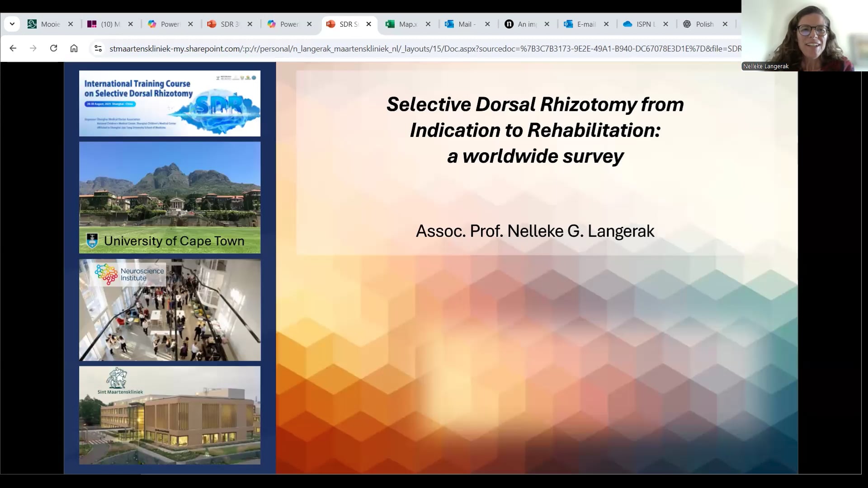
Task: Click the OneDrive cloud icon on the ISPN tab
Action: [x=628, y=24]
